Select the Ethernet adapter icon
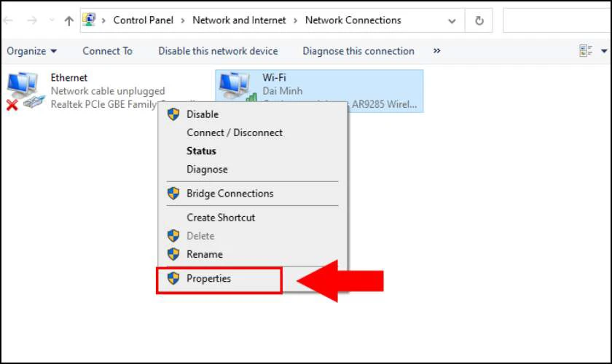The height and width of the screenshot is (364, 612). (x=24, y=90)
